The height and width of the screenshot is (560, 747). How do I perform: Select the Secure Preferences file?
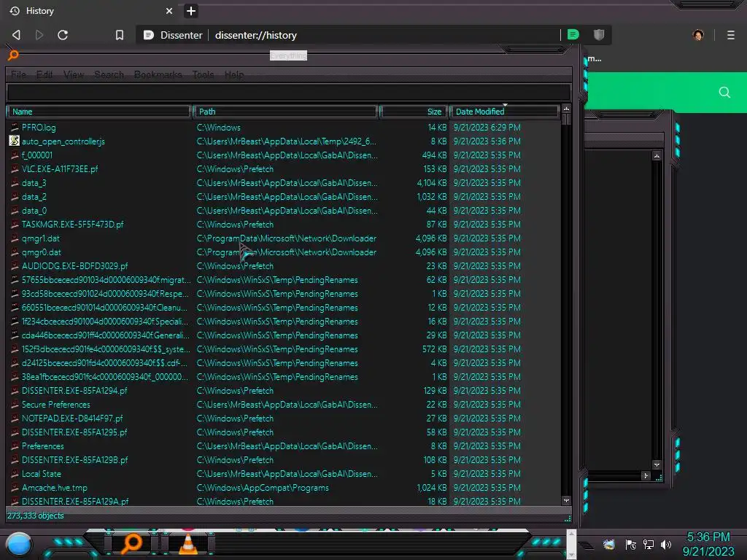pyautogui.click(x=55, y=404)
